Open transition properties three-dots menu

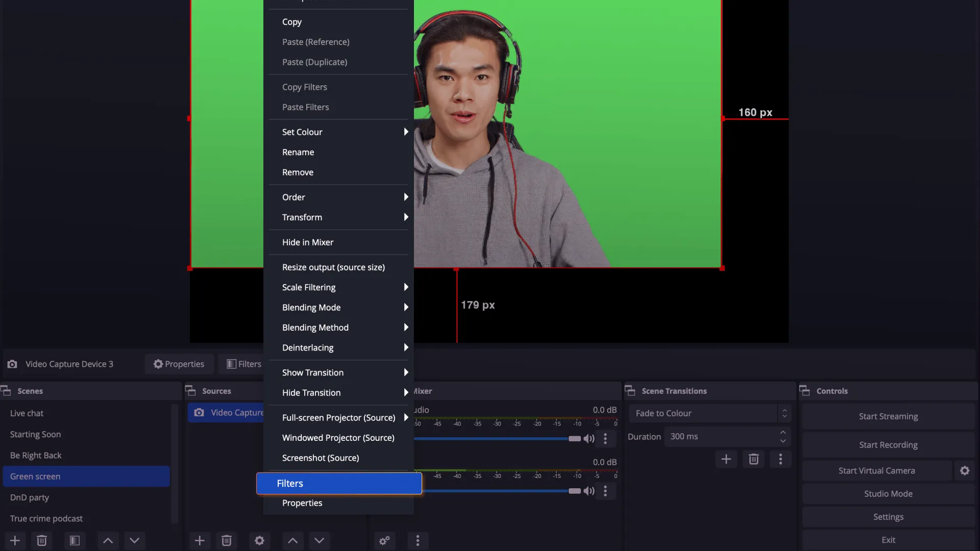click(x=780, y=459)
